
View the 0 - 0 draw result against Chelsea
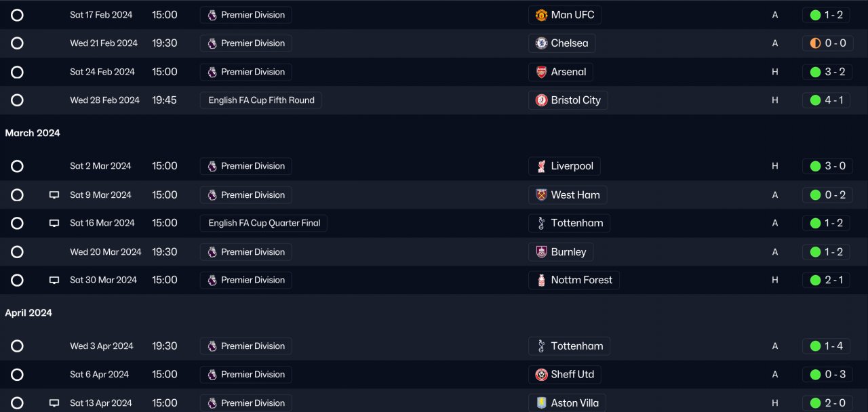[x=826, y=43]
